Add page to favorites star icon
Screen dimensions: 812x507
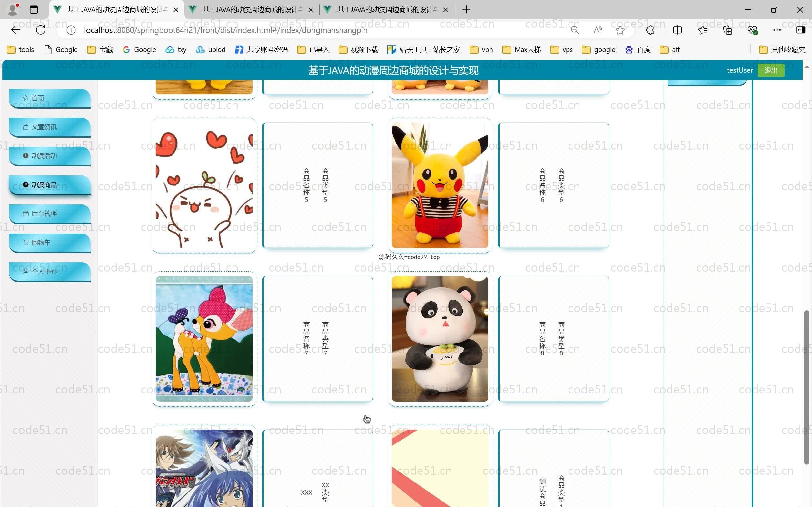620,30
